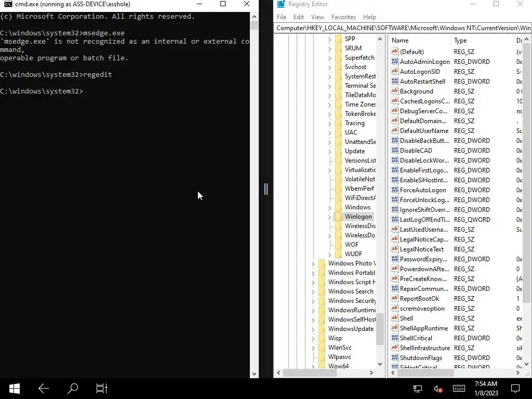Expand the WUDF key
532x399 pixels.
(329, 254)
